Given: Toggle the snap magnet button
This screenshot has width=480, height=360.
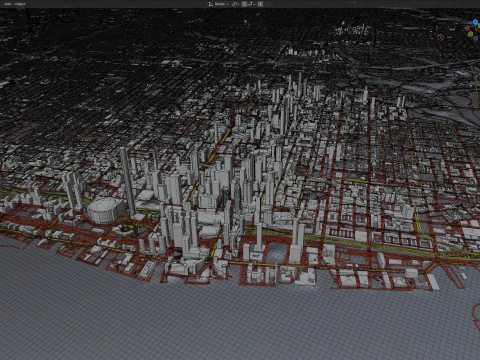Looking at the screenshot, I should pyautogui.click(x=244, y=4).
